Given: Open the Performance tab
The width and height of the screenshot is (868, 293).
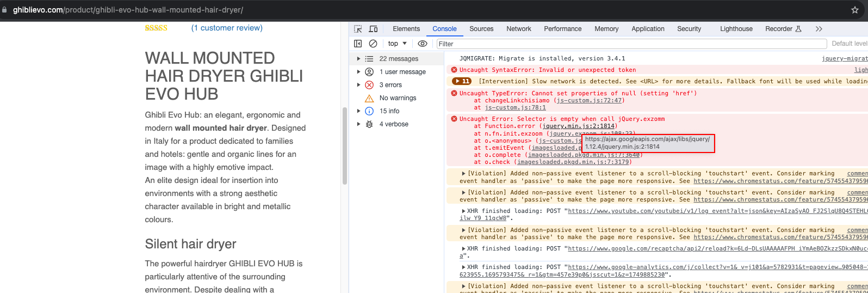Looking at the screenshot, I should click(x=563, y=29).
